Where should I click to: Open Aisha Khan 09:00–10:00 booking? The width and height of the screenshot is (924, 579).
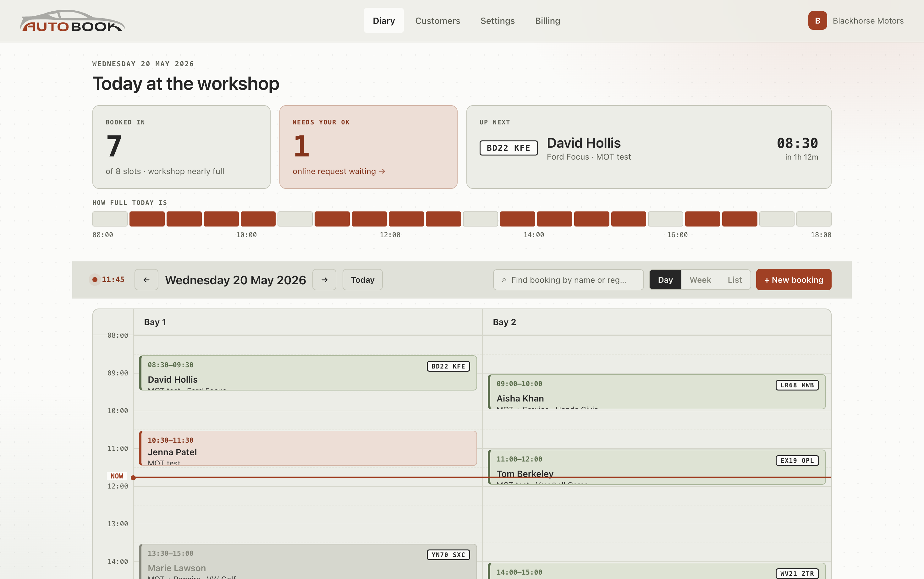(657, 392)
